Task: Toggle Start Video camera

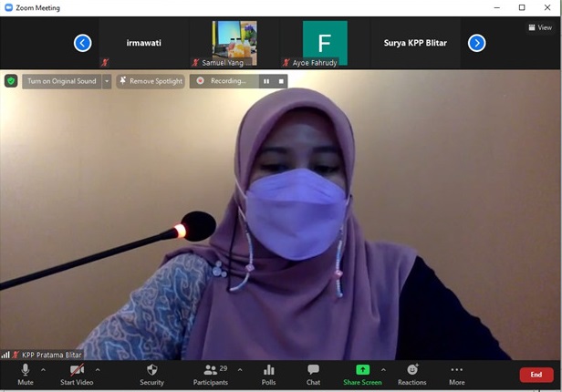Action: coord(78,370)
